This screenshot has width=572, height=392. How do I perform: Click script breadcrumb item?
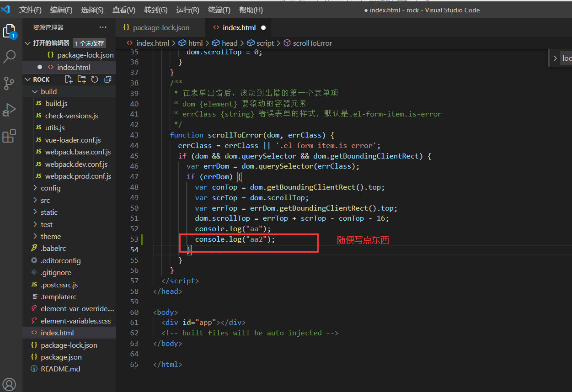(260, 43)
